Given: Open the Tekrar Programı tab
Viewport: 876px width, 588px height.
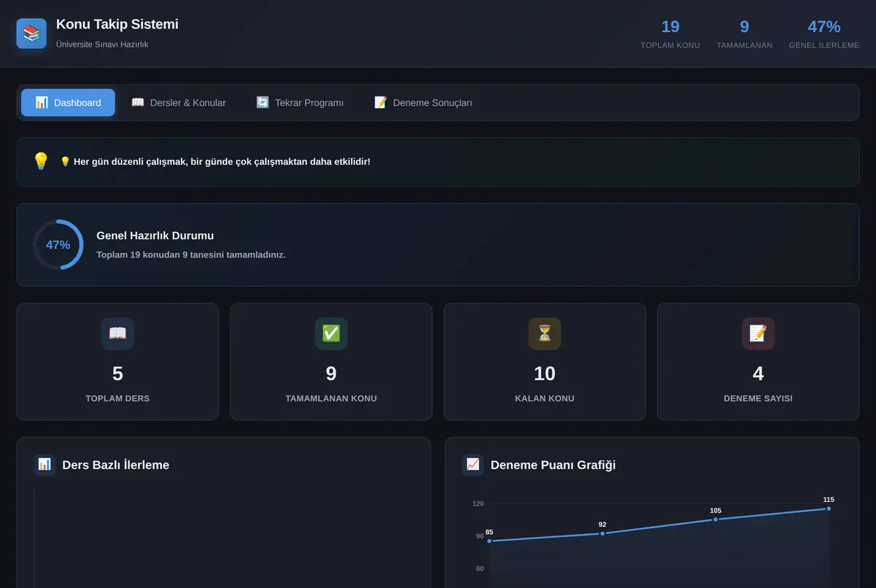Looking at the screenshot, I should [300, 103].
